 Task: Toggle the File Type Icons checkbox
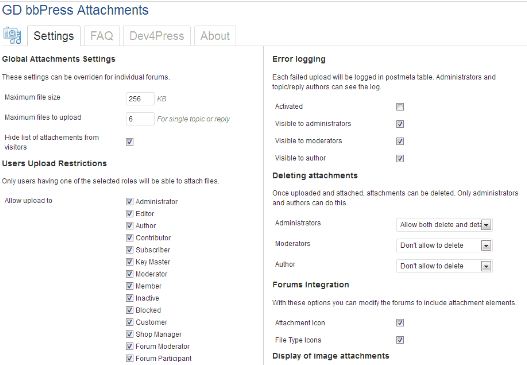coord(400,340)
